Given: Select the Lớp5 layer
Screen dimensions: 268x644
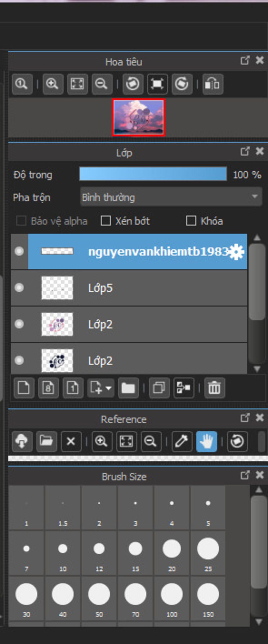Looking at the screenshot, I should click(x=129, y=288).
